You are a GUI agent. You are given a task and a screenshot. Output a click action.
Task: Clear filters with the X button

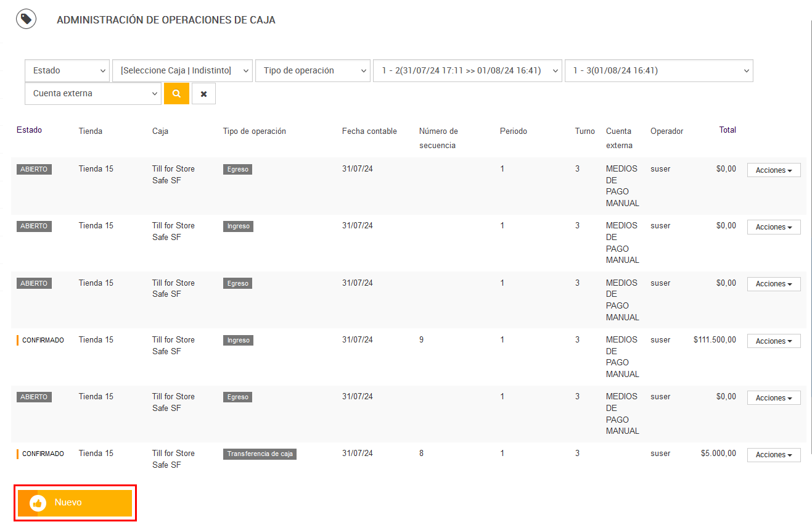[x=203, y=94]
